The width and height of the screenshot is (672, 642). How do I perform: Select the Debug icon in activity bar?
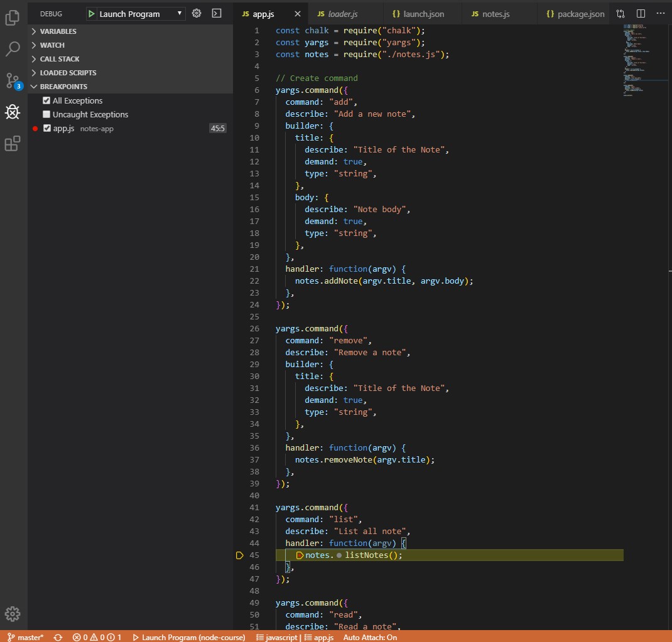click(x=13, y=112)
